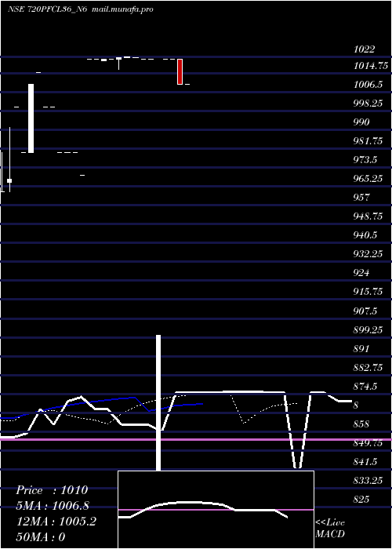The width and height of the screenshot is (392, 549).
Task: Click the 957 price axis label
Action: point(361,197)
